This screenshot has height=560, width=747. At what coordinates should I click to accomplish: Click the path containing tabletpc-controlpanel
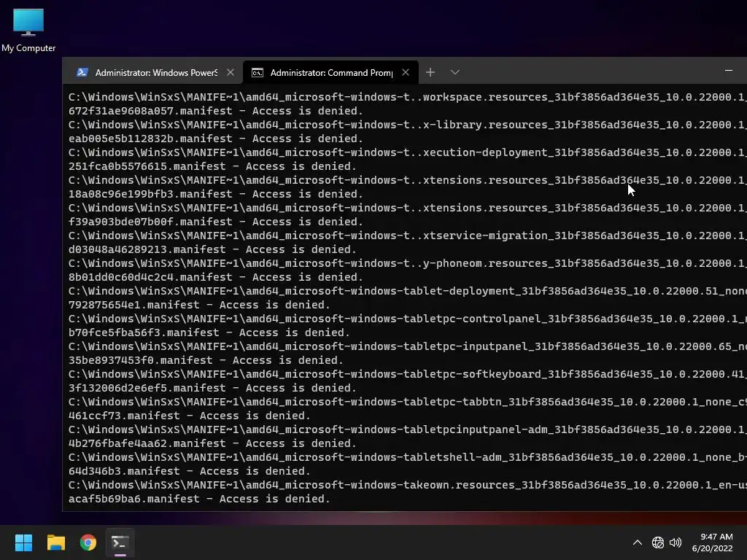tap(407, 319)
